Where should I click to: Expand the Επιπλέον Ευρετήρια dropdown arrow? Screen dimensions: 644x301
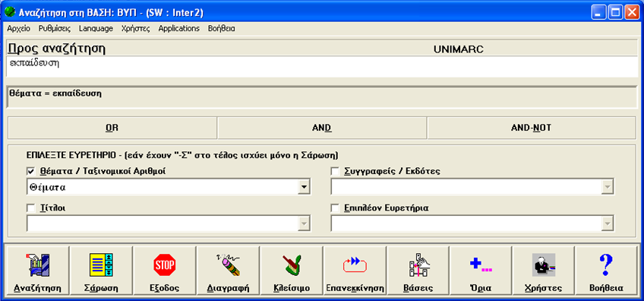click(x=608, y=223)
